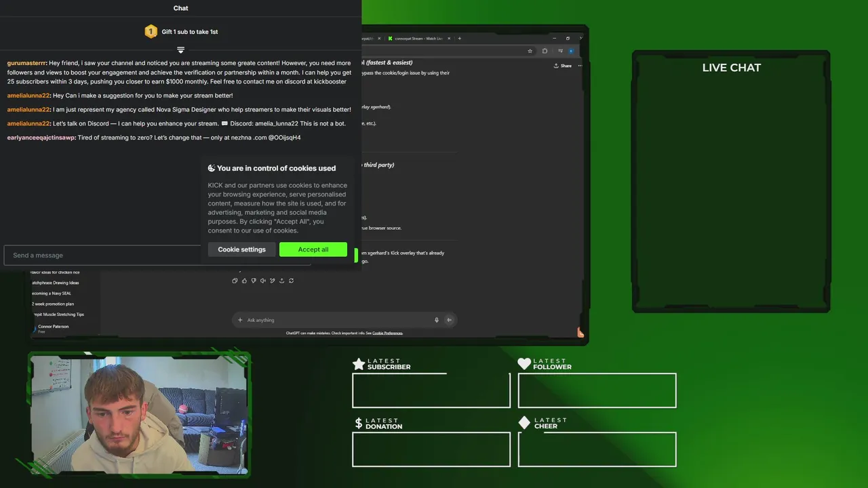Click the cookie icon in consent popup
868x488 pixels.
pyautogui.click(x=212, y=168)
